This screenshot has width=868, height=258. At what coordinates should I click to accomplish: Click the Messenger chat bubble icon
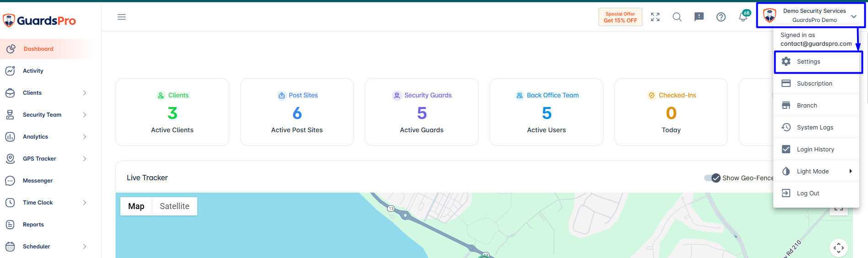click(x=10, y=181)
